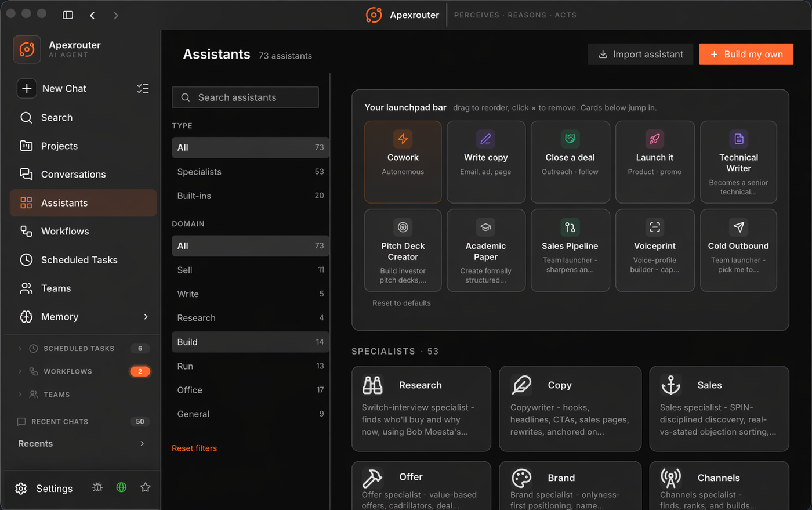Open the Launch it rocket card

tap(655, 162)
